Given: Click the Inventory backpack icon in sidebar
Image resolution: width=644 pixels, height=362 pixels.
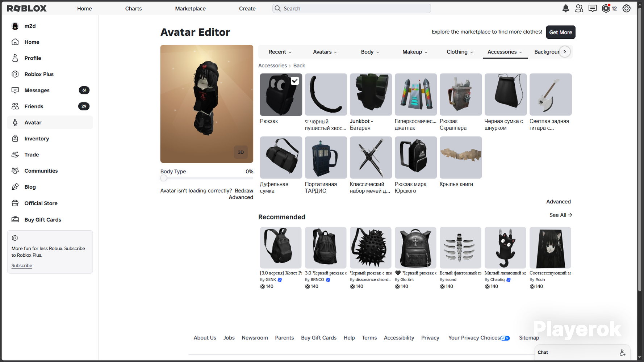Looking at the screenshot, I should pos(15,138).
